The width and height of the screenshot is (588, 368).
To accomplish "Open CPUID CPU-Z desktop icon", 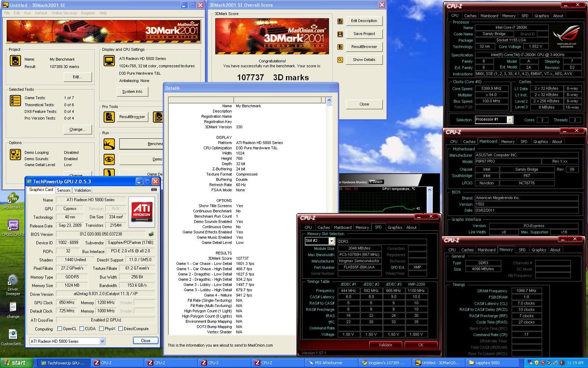I will 13,228.
